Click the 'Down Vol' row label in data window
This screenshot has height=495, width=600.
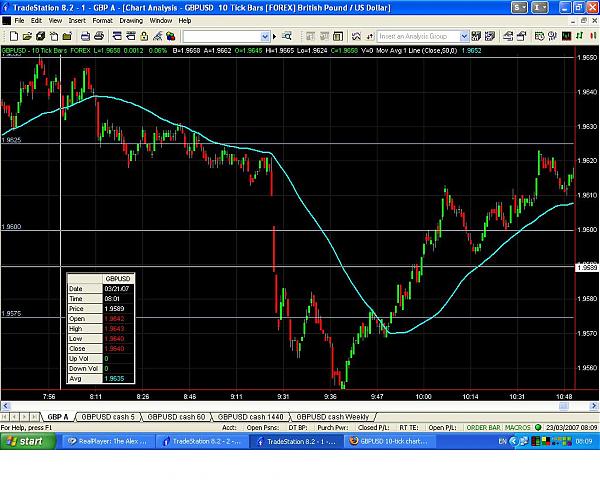pyautogui.click(x=83, y=368)
